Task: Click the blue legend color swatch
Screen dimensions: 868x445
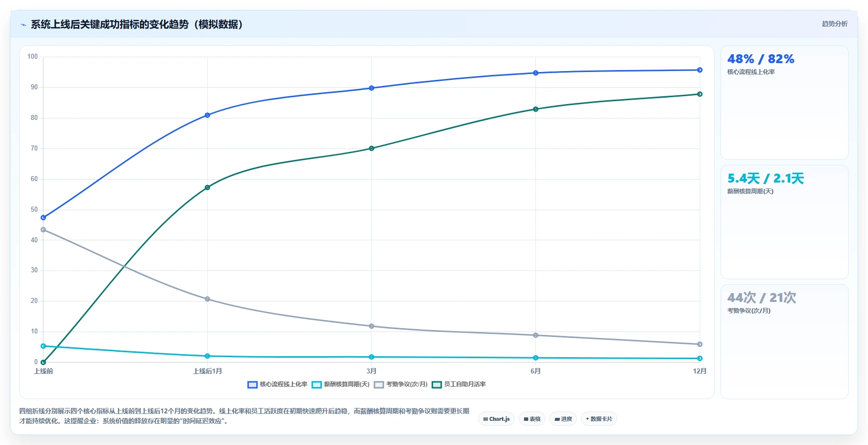Action: [253, 385]
